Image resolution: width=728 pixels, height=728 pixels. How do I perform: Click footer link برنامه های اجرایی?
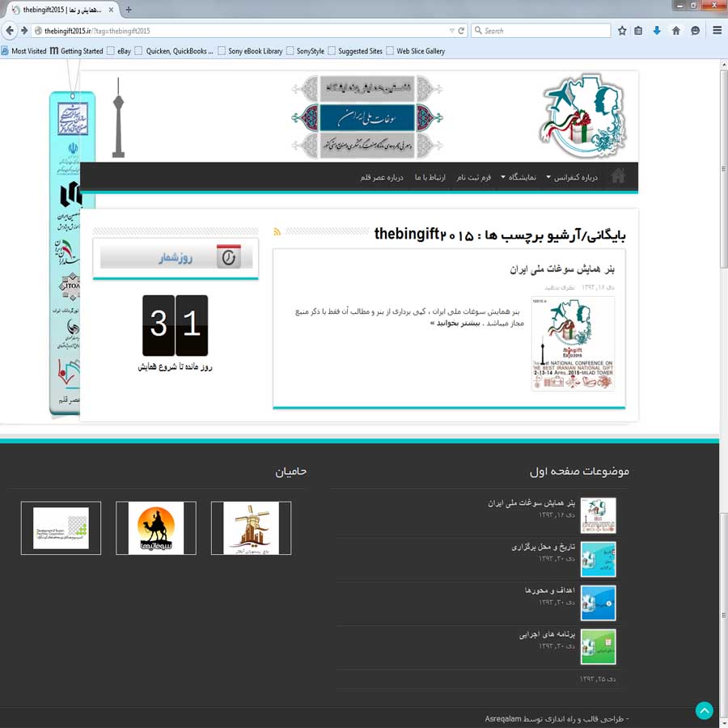[x=547, y=634]
